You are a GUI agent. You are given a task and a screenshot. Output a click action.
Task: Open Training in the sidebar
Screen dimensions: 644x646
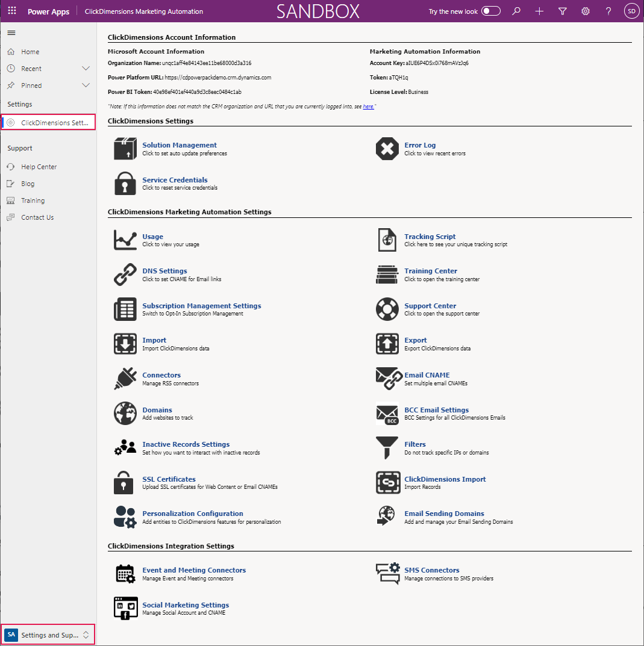pos(48,200)
